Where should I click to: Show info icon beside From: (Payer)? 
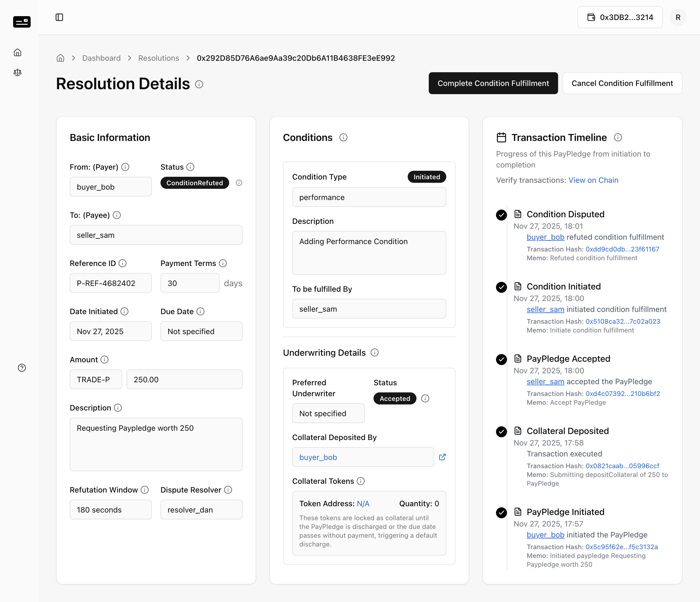[125, 167]
